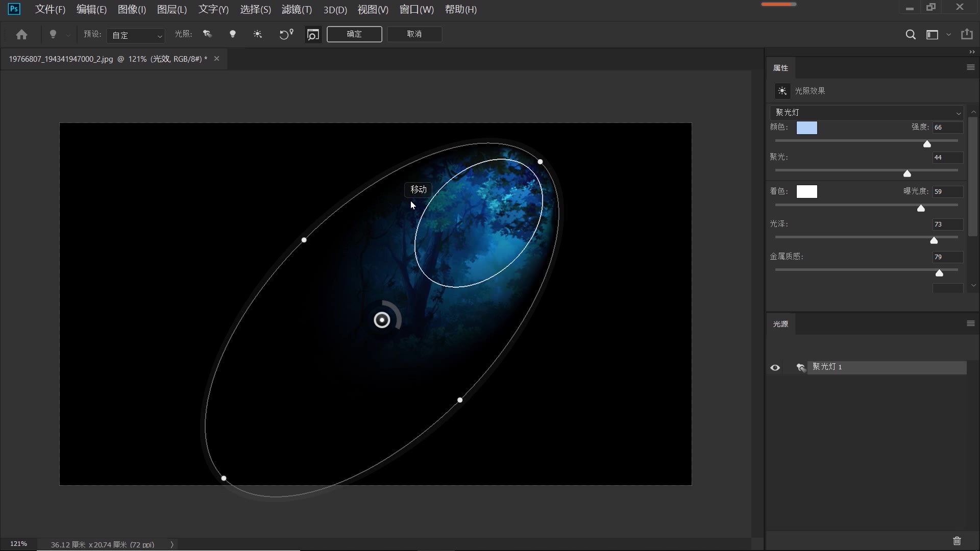The image size is (980, 551).
Task: Add a new point light
Action: (233, 34)
